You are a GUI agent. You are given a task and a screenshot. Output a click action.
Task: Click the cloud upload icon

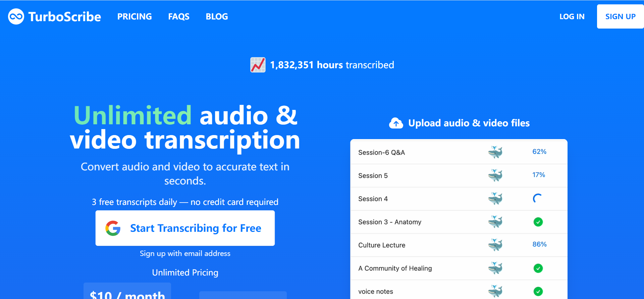396,123
